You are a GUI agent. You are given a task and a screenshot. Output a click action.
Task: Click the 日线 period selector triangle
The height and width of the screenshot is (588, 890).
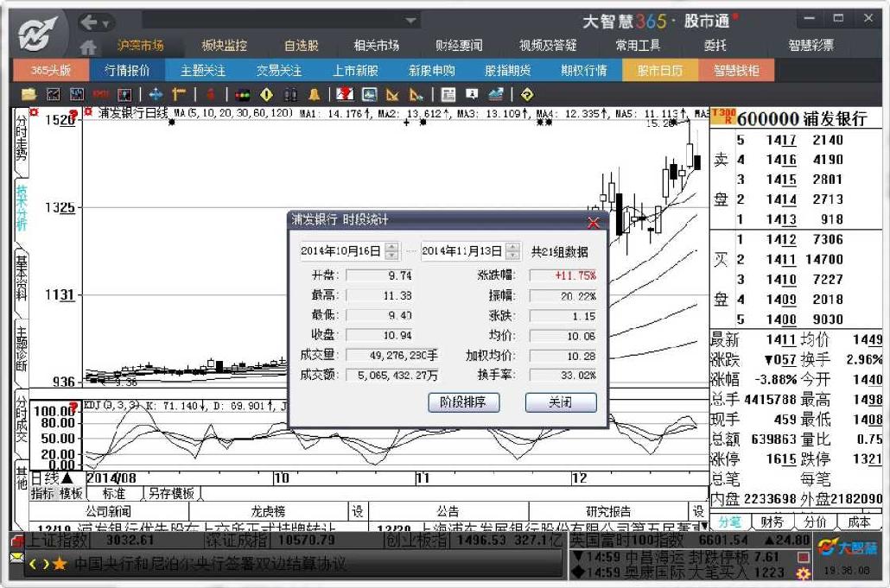pyautogui.click(x=67, y=478)
